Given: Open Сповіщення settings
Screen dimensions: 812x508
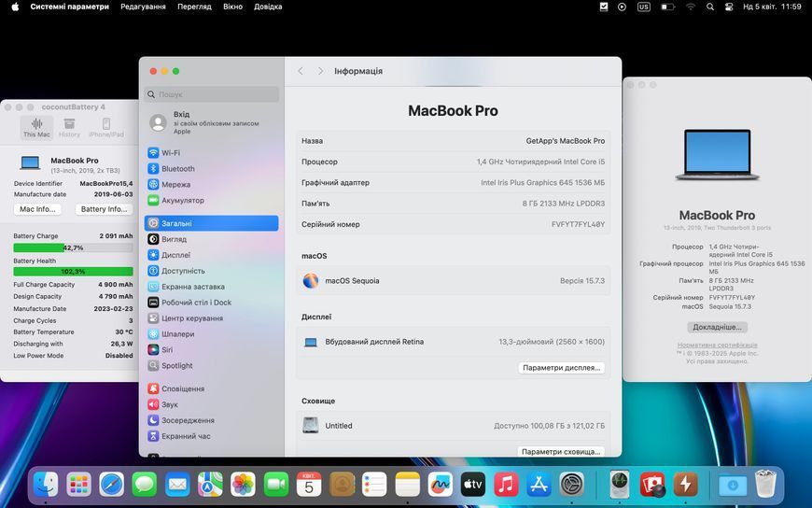Looking at the screenshot, I should pos(211,388).
